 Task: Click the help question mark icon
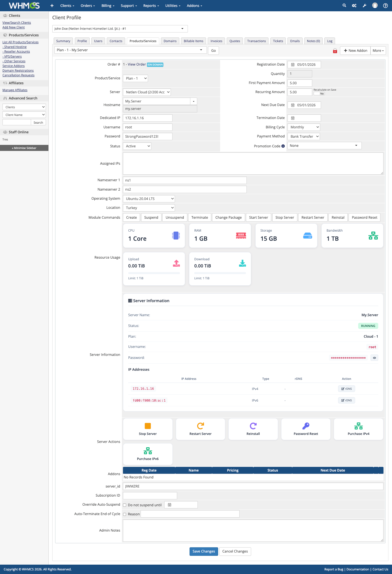pyautogui.click(x=385, y=6)
